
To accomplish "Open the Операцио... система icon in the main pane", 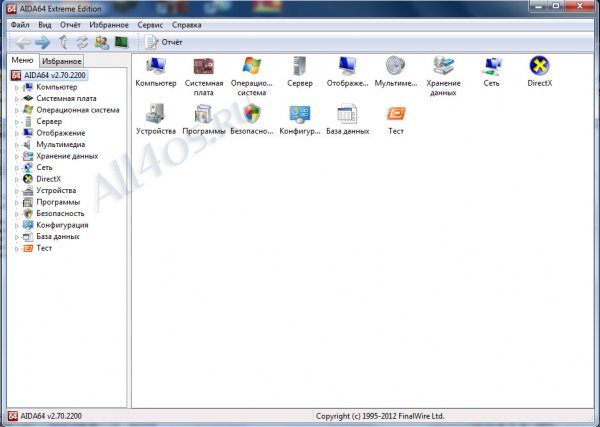I will pos(251,77).
